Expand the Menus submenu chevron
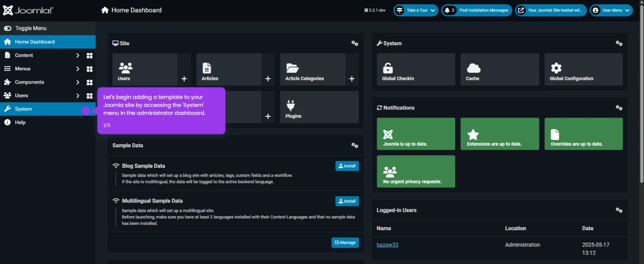The height and width of the screenshot is (264, 644). (78, 69)
